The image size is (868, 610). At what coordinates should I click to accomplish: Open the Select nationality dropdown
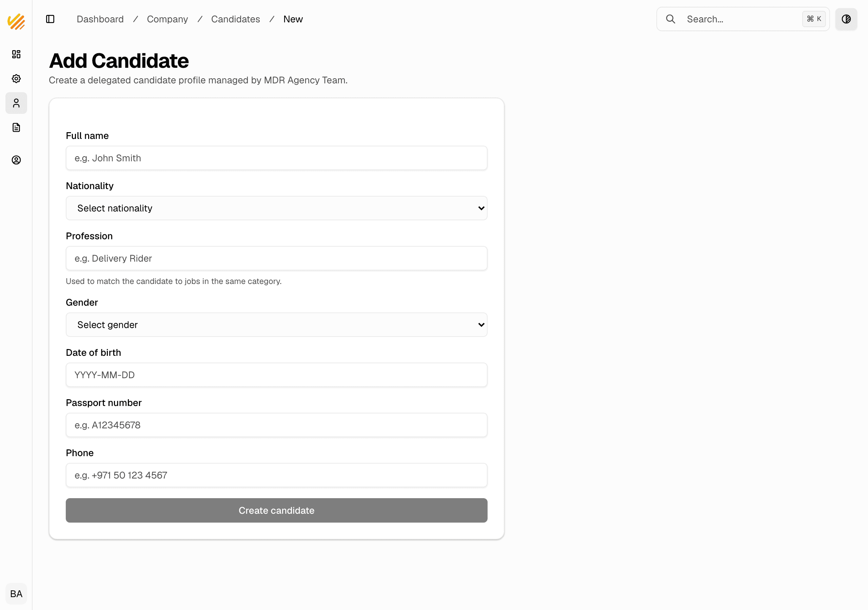276,208
